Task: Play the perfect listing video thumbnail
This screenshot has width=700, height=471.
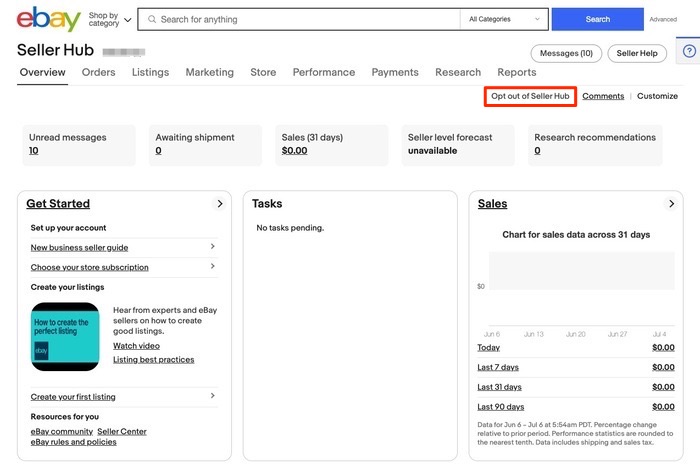Action: tap(65, 337)
